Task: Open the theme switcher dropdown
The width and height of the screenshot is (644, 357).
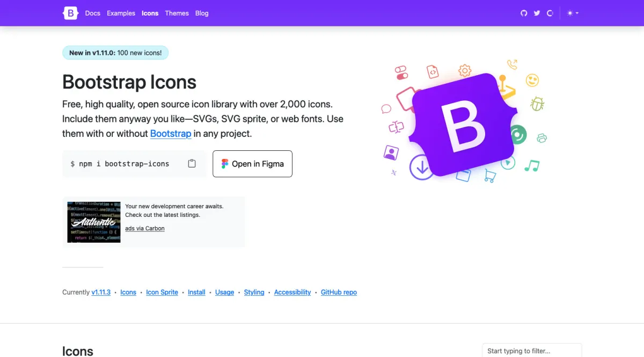Action: [573, 13]
